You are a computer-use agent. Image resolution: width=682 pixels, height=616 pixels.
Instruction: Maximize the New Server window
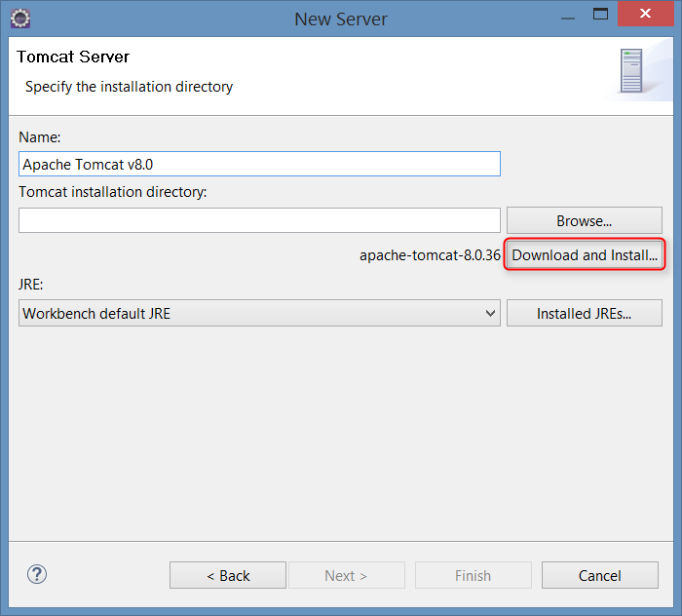click(601, 15)
